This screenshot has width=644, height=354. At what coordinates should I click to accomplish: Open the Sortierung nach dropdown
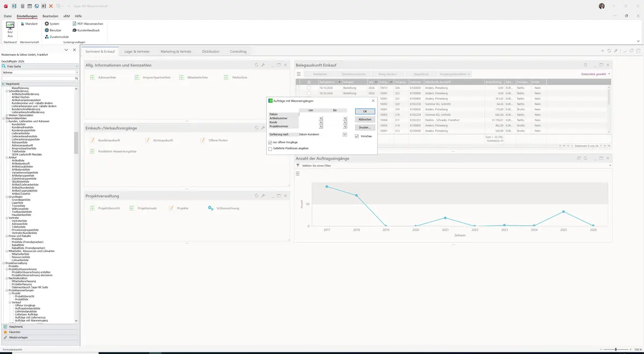[345, 134]
